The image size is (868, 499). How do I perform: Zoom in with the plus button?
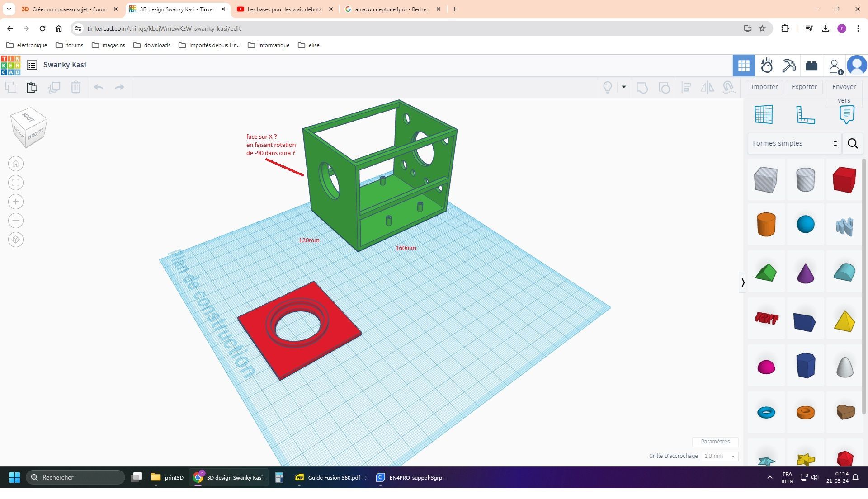[16, 202]
